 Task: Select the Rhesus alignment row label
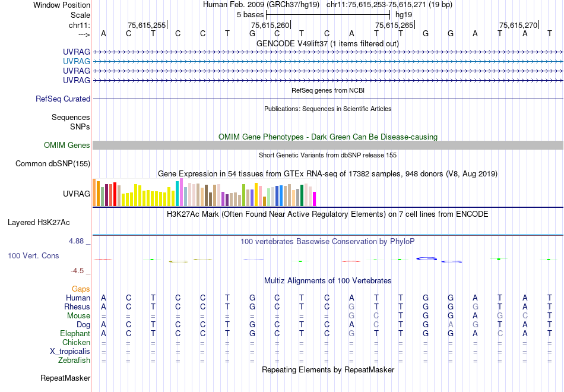point(77,306)
